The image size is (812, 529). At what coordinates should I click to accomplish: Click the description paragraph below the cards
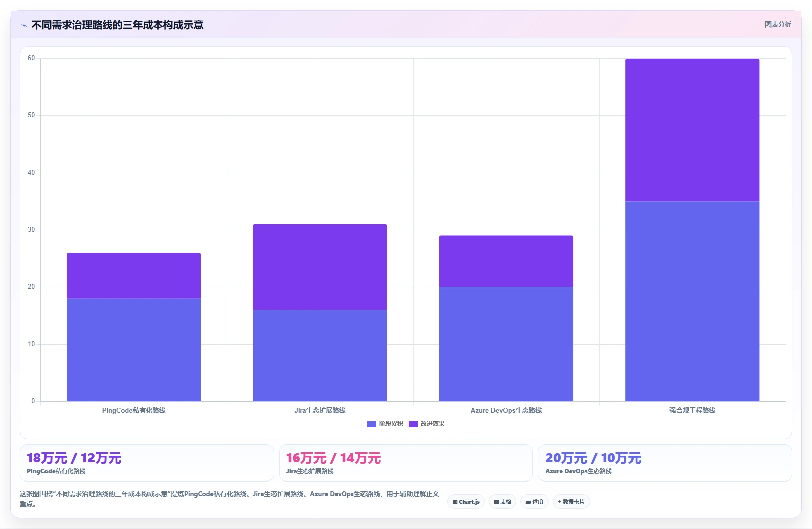point(230,499)
